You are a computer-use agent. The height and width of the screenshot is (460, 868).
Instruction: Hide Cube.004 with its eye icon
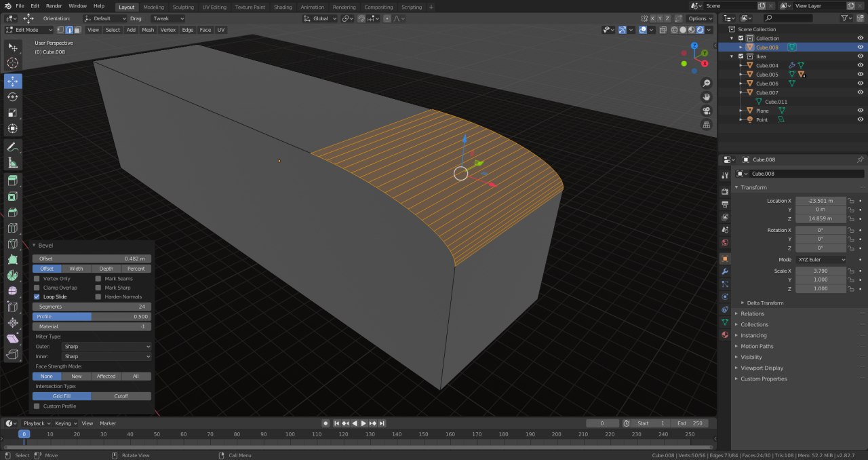(860, 65)
